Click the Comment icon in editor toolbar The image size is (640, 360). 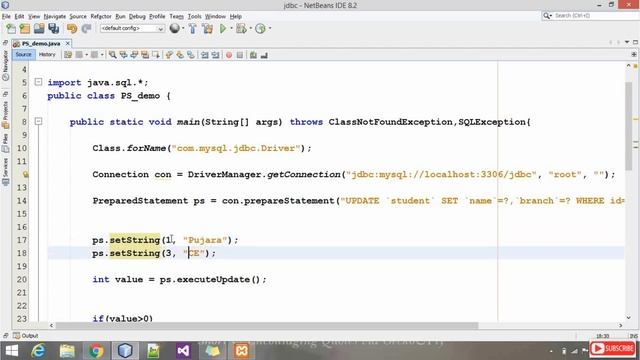253,55
